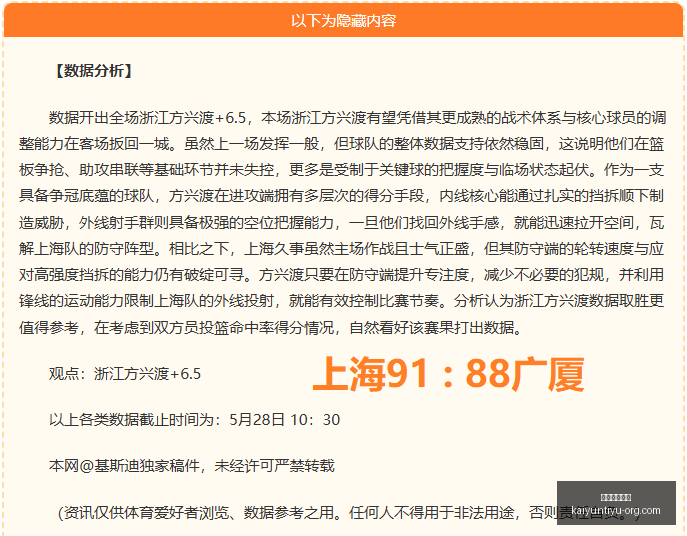Viewport: 687px width, 536px height.
Task: Click the paragraph line starting "造威胁，外线射手群"
Action: point(342,222)
